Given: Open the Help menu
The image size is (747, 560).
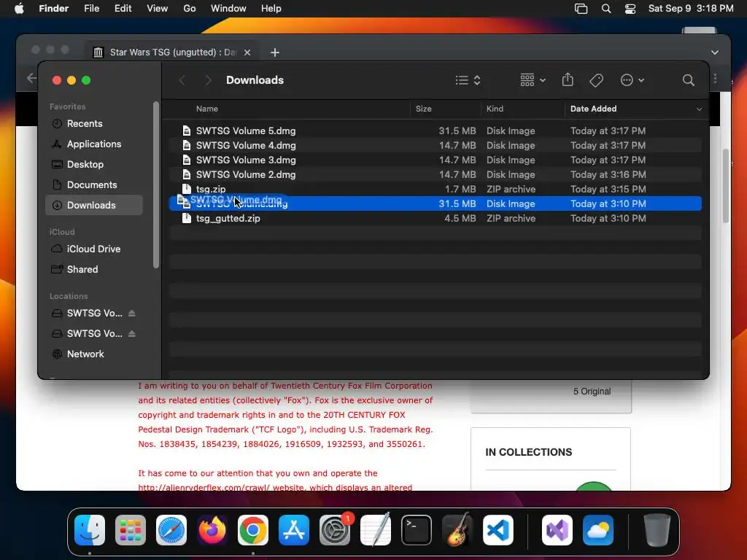Looking at the screenshot, I should point(271,9).
